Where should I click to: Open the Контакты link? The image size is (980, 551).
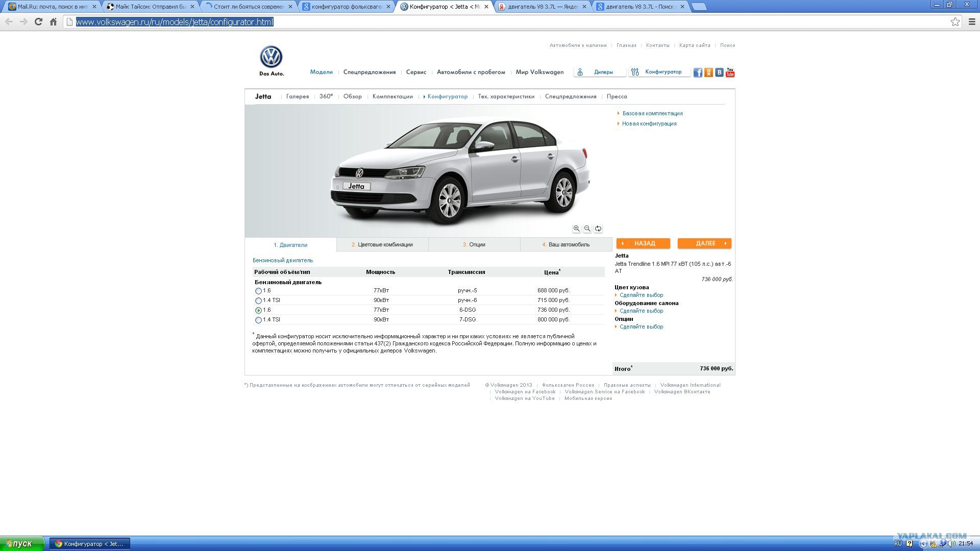point(658,45)
